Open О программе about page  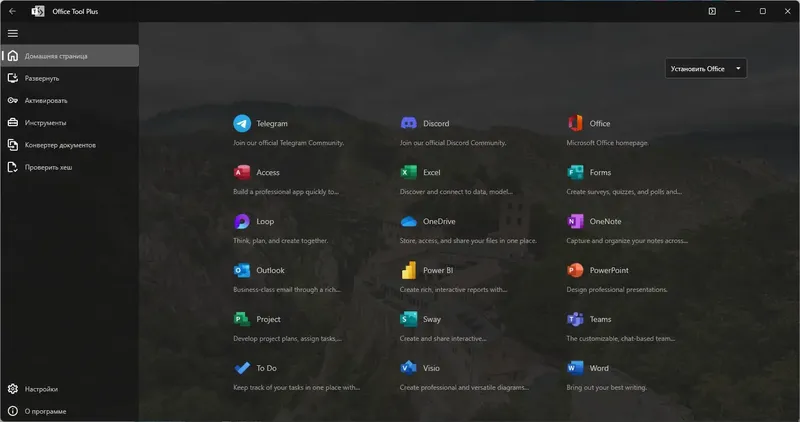click(x=70, y=411)
